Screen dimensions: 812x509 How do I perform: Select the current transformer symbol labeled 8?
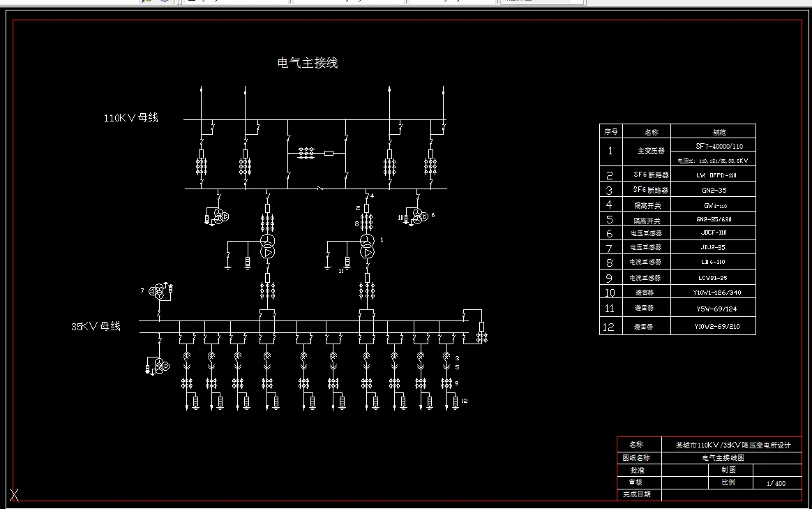[368, 223]
